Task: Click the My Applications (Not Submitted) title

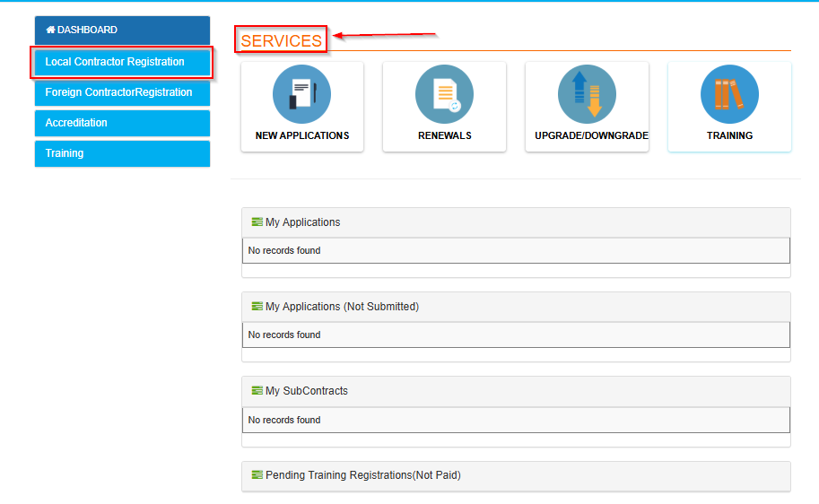Action: [342, 307]
